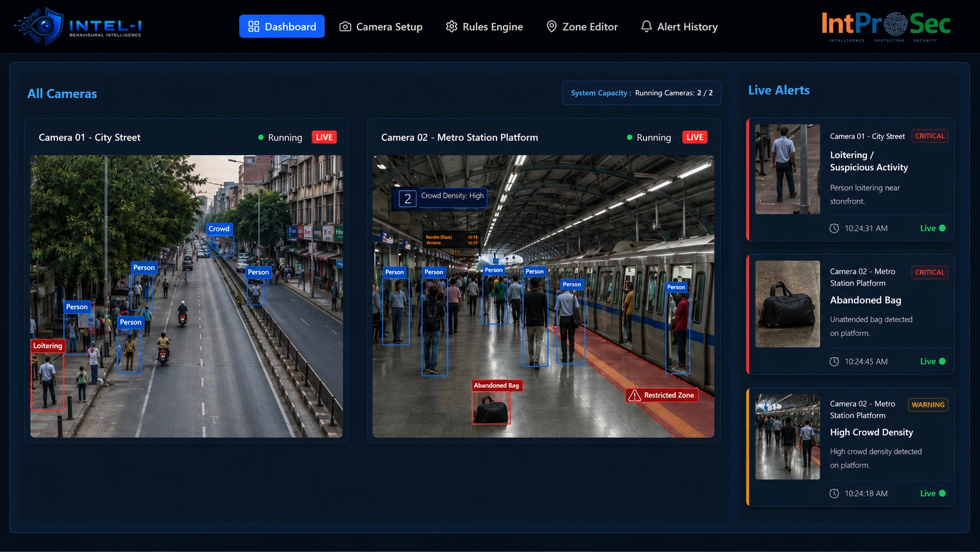Click the number 2 badge beside Crowd Density

pos(407,199)
